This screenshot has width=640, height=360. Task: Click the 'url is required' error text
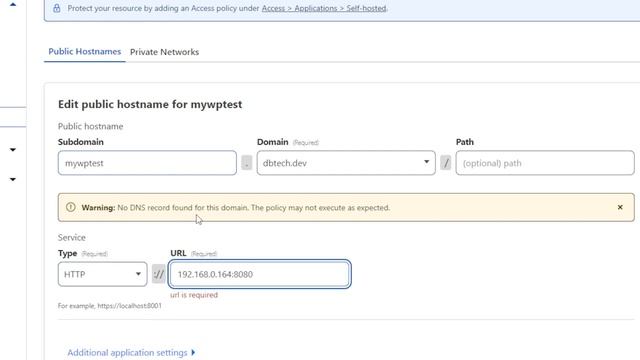click(194, 295)
